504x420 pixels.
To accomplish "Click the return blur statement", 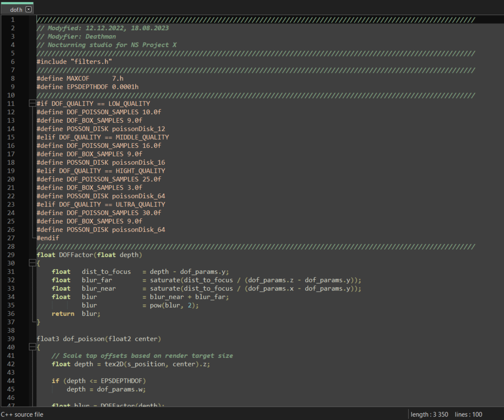I will (x=76, y=314).
